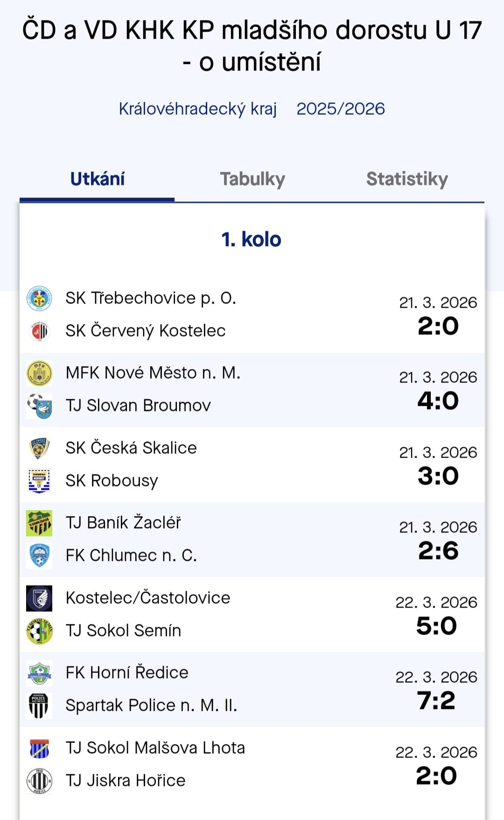Tap the TJ Baník Žacléř team logo

(x=39, y=523)
